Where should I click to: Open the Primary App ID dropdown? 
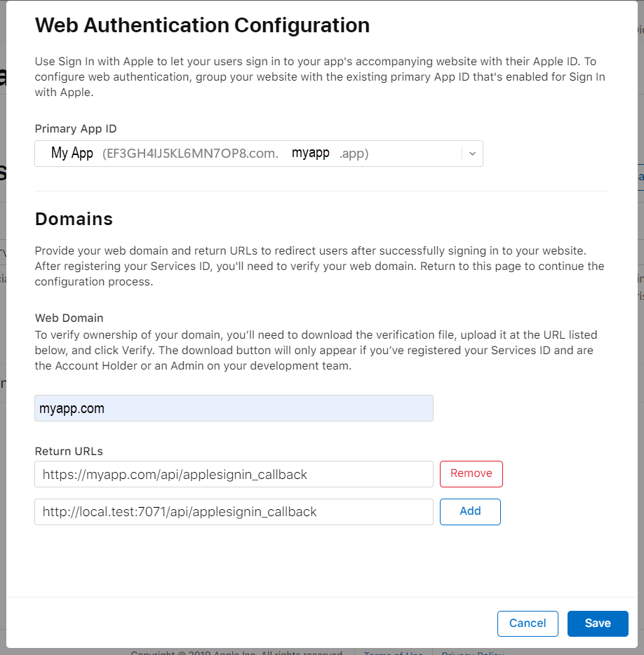[258, 153]
